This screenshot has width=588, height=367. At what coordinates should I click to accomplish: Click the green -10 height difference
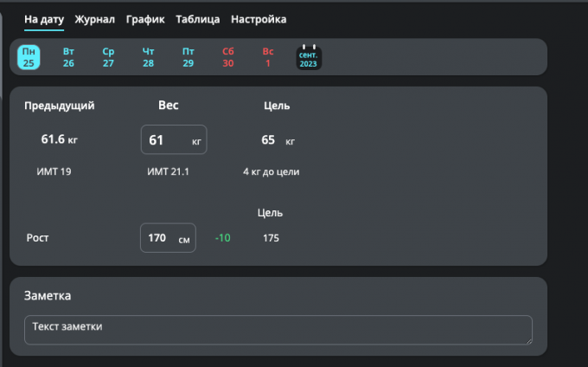click(x=222, y=238)
